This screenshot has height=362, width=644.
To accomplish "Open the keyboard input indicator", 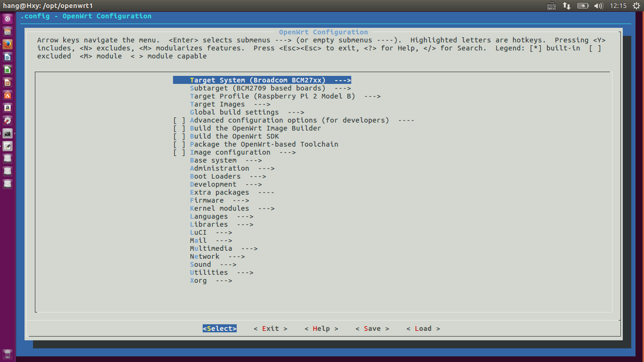I will (552, 6).
